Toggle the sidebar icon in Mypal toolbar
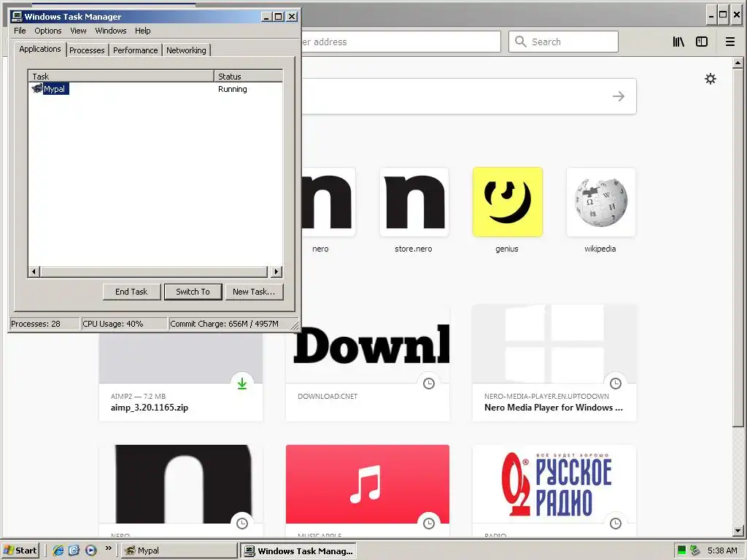Viewport: 747px width, 560px height. (x=702, y=42)
